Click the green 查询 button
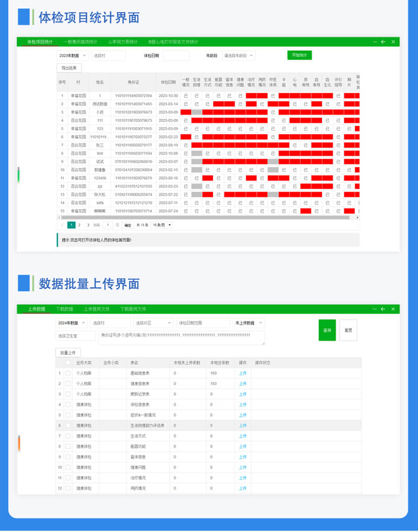The width and height of the screenshot is (418, 532). [x=327, y=331]
